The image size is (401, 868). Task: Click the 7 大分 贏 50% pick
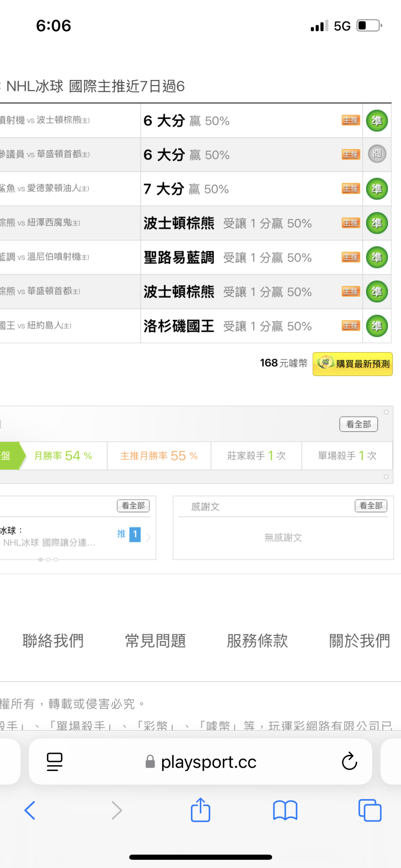(x=186, y=189)
